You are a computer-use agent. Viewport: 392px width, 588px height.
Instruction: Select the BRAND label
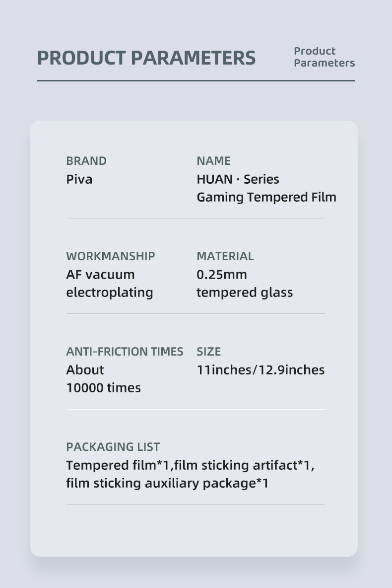coord(86,161)
